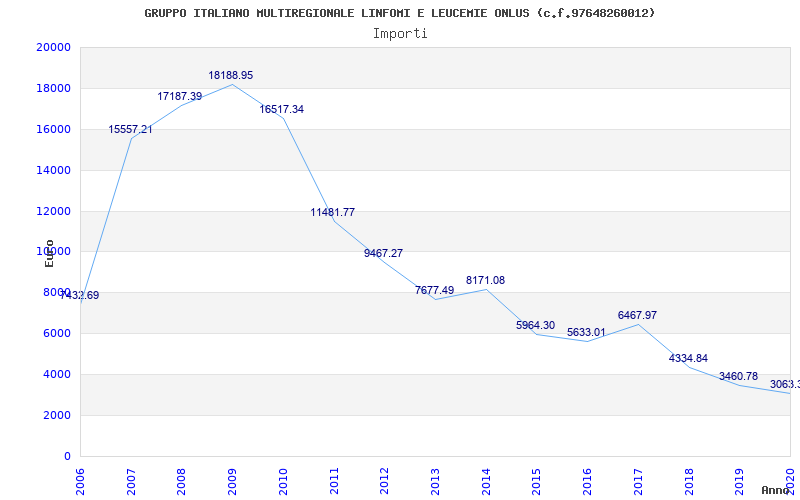Select the 5633.01 data label
The width and height of the screenshot is (800, 500).
[x=587, y=333]
